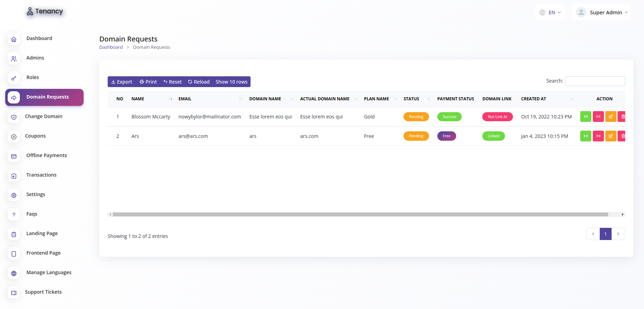644x309 pixels.
Task: Click orange edit icon in Ars row
Action: coord(611,136)
